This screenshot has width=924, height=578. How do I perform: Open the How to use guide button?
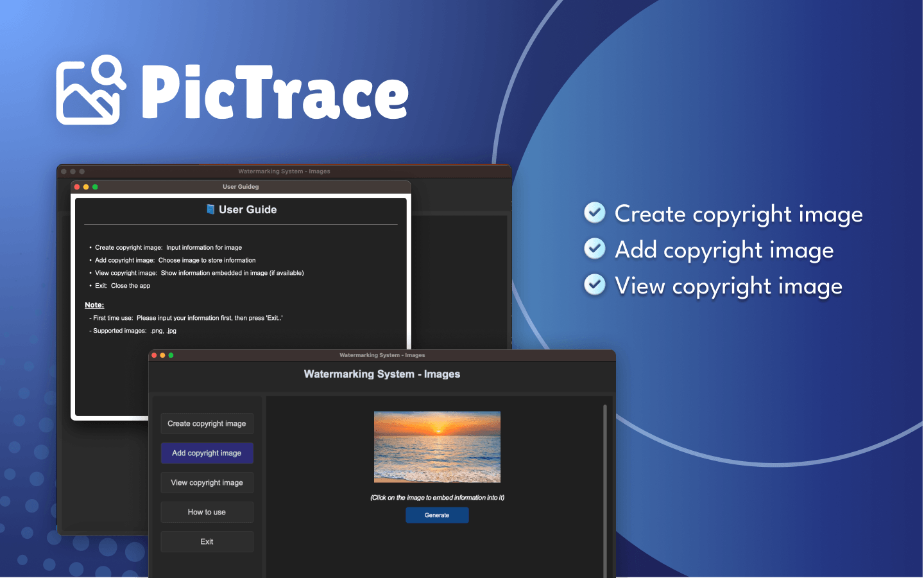pyautogui.click(x=207, y=512)
